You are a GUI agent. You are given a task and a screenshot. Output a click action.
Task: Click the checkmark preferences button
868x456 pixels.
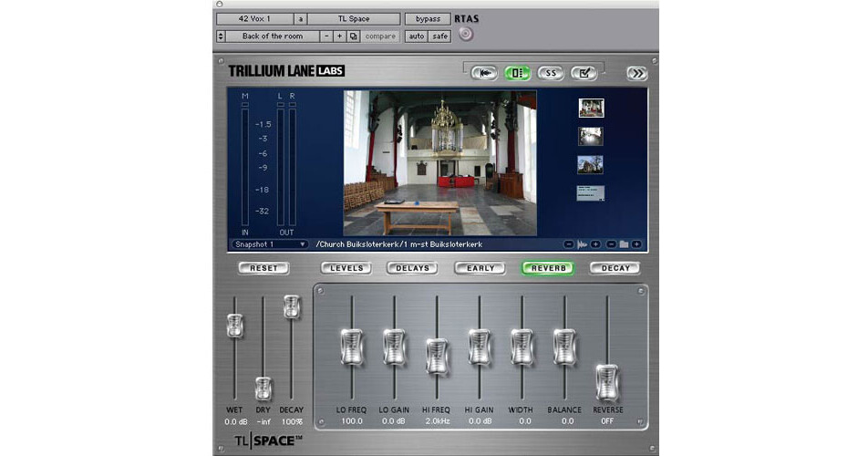[584, 73]
